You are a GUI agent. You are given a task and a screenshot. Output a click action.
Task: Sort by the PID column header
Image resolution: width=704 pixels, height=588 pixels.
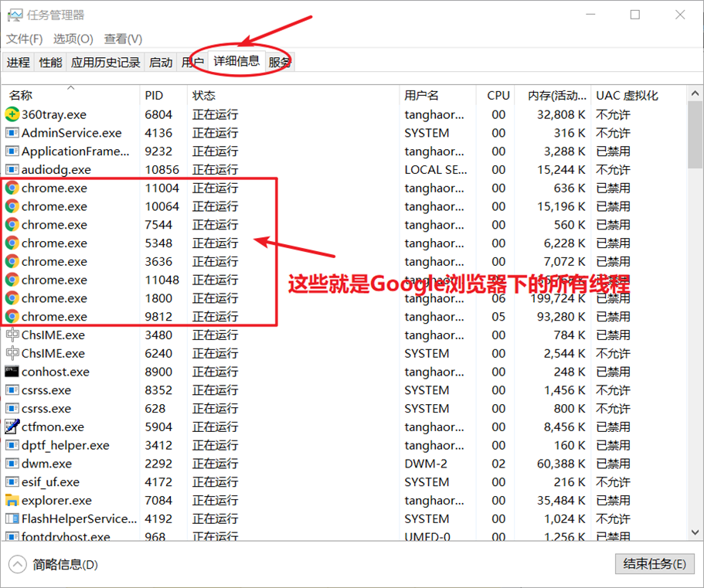tap(163, 95)
